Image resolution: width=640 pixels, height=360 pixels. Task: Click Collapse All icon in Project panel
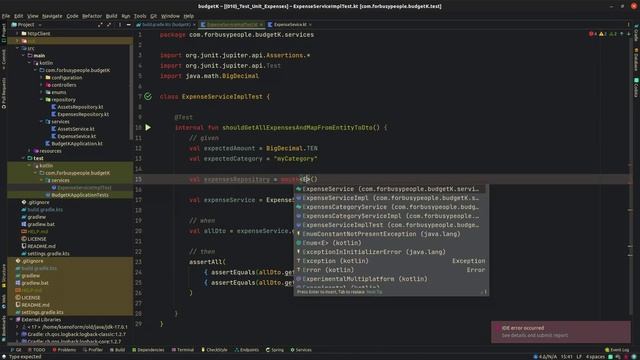tap(109, 24)
